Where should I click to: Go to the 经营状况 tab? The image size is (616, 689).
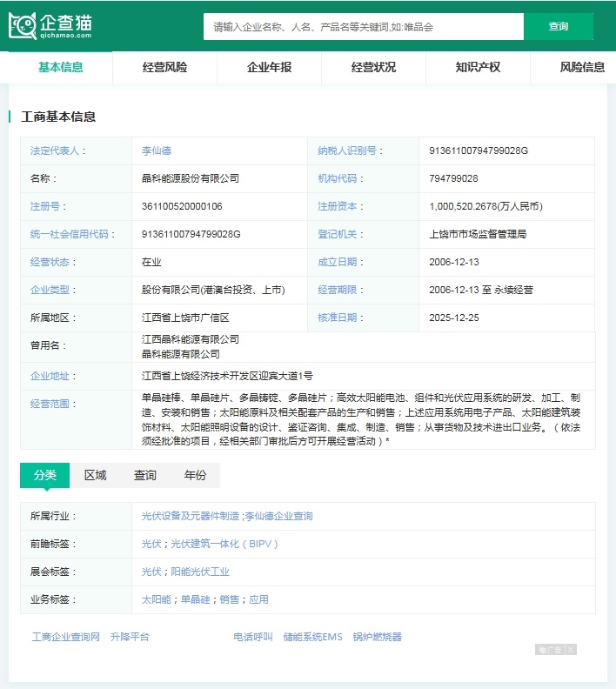pyautogui.click(x=373, y=67)
